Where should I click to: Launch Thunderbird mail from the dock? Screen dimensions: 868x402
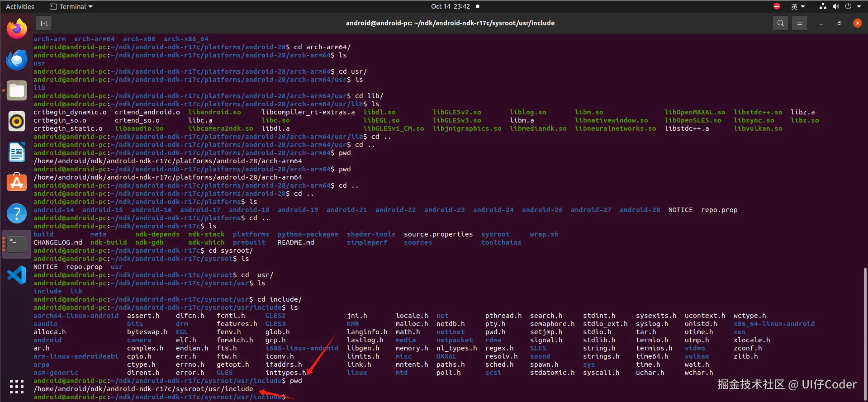click(17, 60)
